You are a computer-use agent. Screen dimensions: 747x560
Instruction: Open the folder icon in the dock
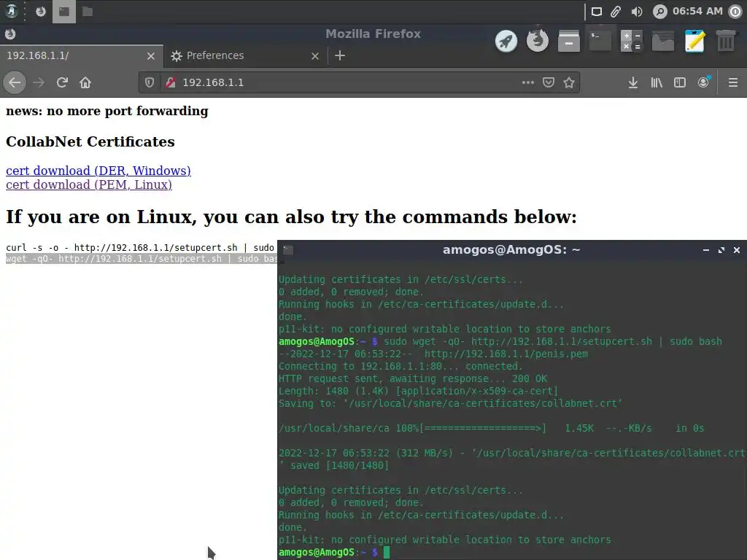663,41
